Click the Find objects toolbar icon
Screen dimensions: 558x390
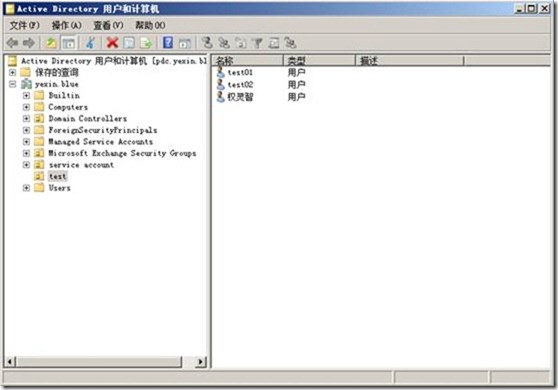274,43
